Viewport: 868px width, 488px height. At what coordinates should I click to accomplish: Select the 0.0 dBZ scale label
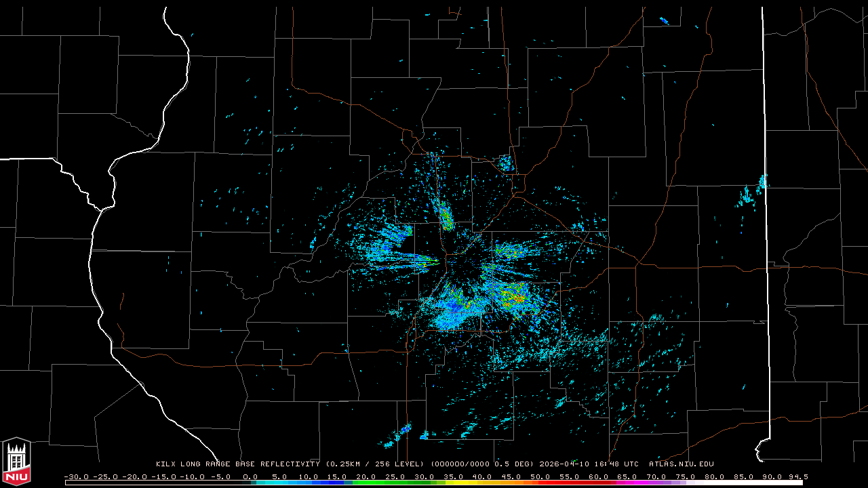[250, 476]
